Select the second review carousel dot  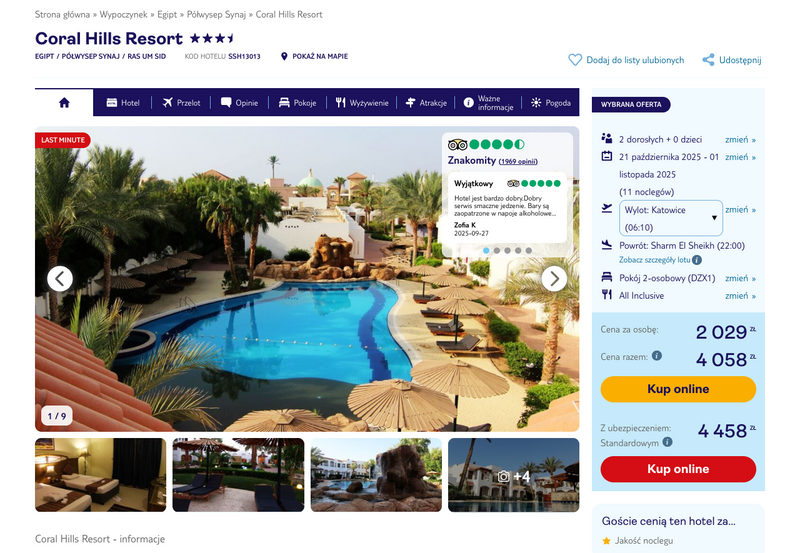496,250
